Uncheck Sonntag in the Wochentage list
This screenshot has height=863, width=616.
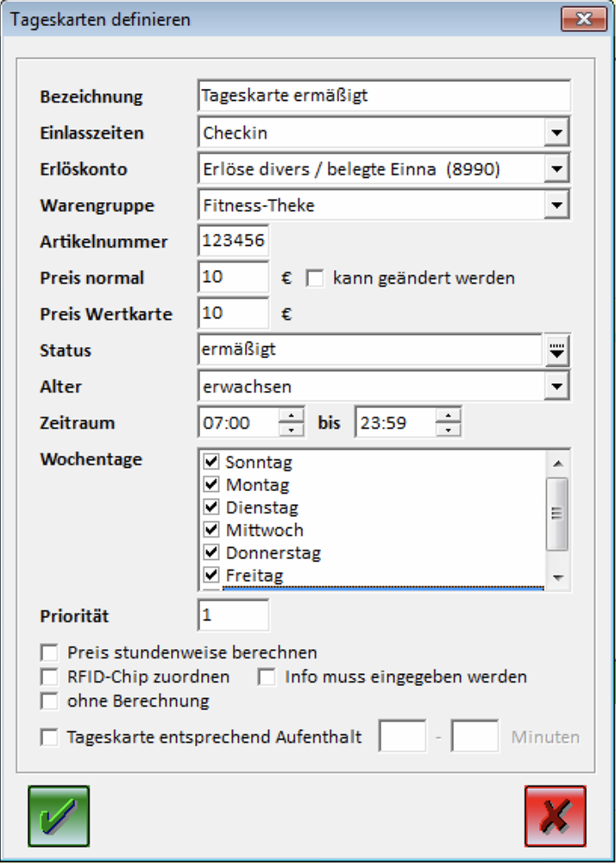click(x=211, y=462)
